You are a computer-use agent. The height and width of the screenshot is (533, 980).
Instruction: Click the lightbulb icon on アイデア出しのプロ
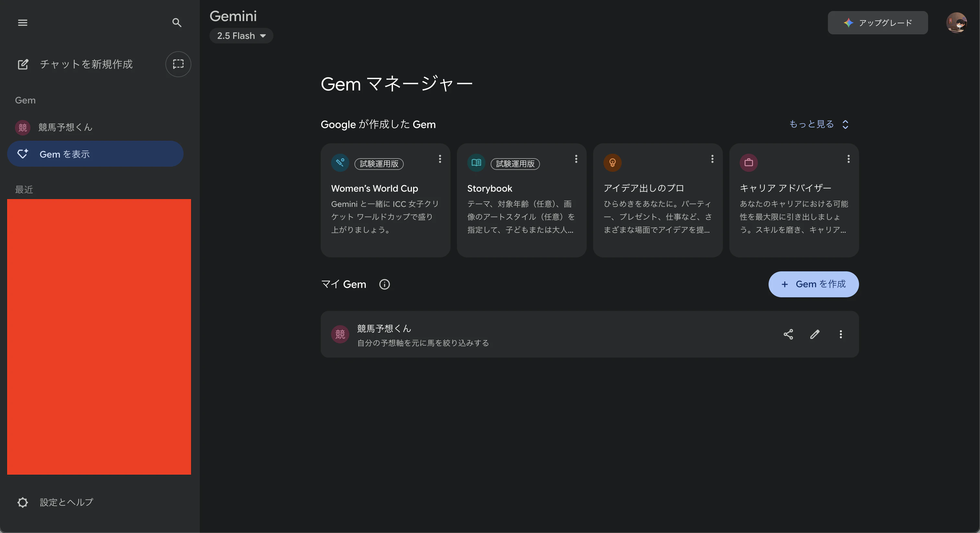(x=613, y=163)
